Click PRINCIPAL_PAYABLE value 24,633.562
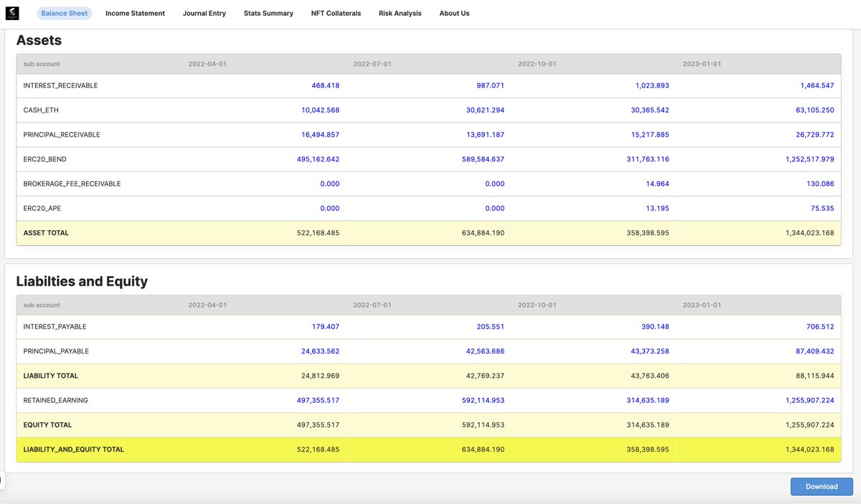This screenshot has width=861, height=504. 320,351
